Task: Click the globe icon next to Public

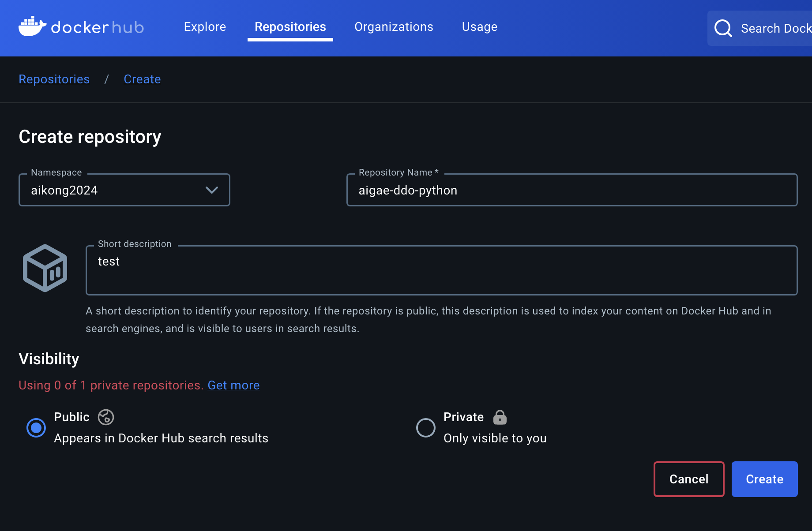Action: pyautogui.click(x=106, y=417)
